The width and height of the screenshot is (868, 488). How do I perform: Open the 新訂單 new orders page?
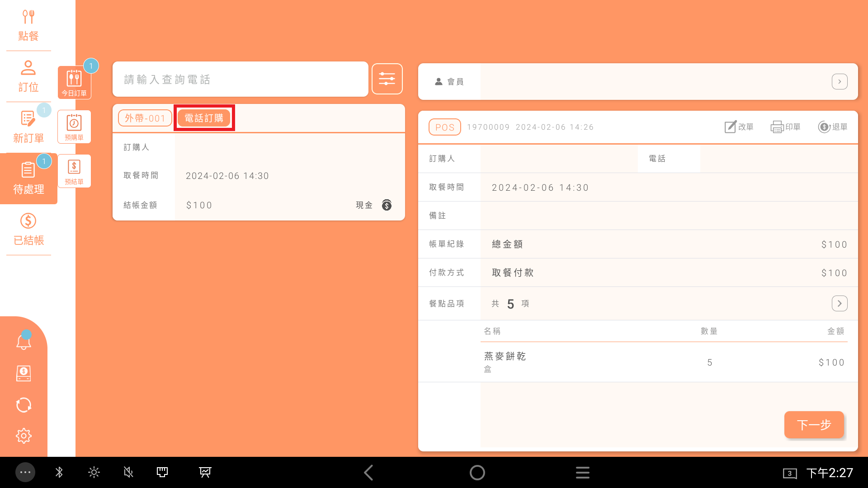coord(28,127)
